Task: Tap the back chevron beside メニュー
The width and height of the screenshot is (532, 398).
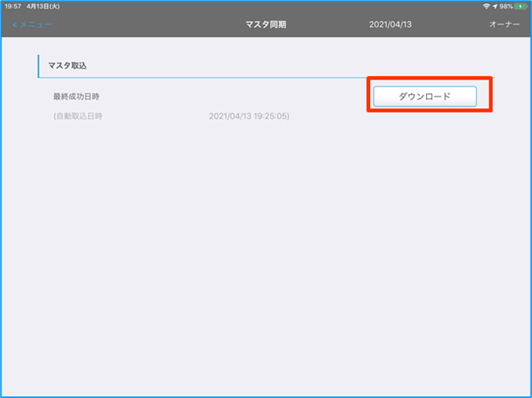Action: coord(14,25)
